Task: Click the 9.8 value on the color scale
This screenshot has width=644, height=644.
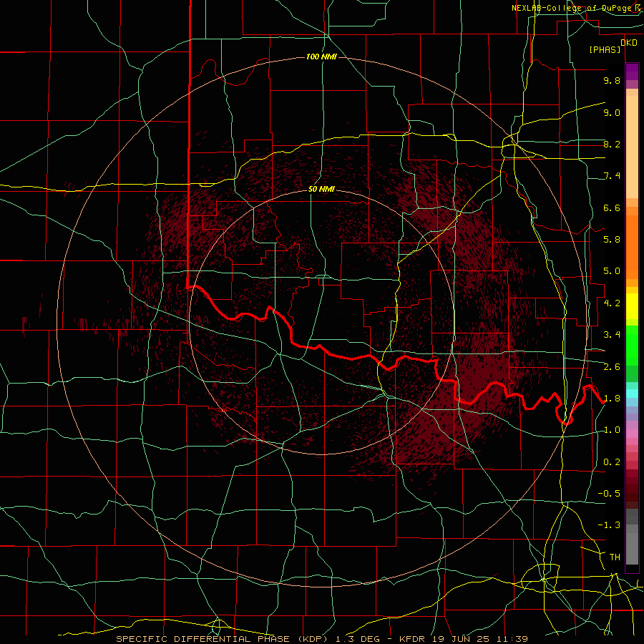Action: (612, 80)
